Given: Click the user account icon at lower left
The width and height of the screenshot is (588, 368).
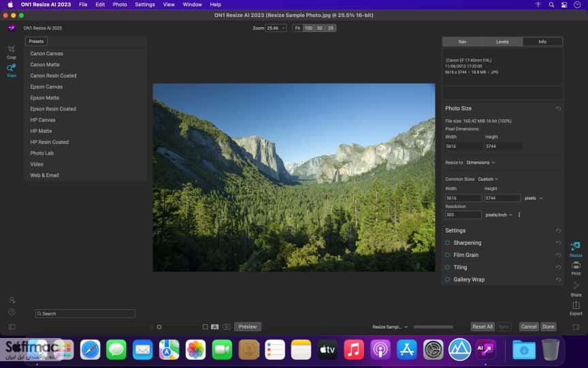Looking at the screenshot, I should (12, 300).
